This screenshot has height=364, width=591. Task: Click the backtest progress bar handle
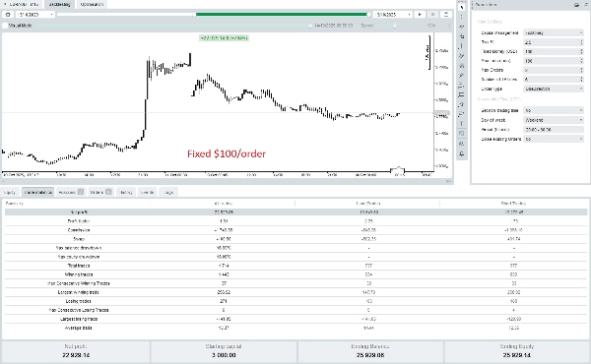310,26
